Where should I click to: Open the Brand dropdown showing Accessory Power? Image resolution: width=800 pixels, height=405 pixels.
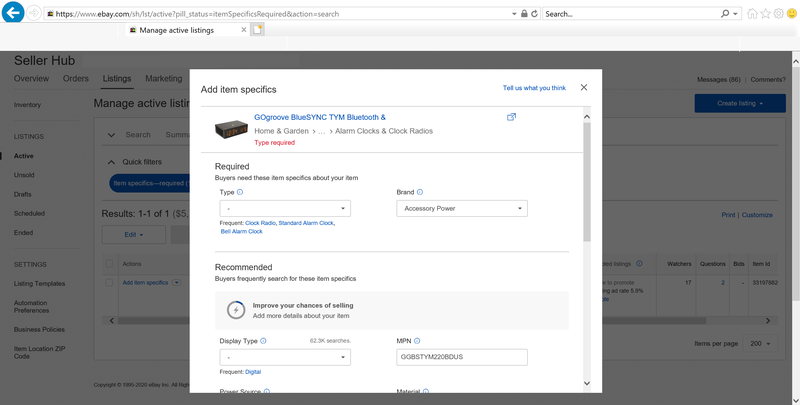(462, 209)
